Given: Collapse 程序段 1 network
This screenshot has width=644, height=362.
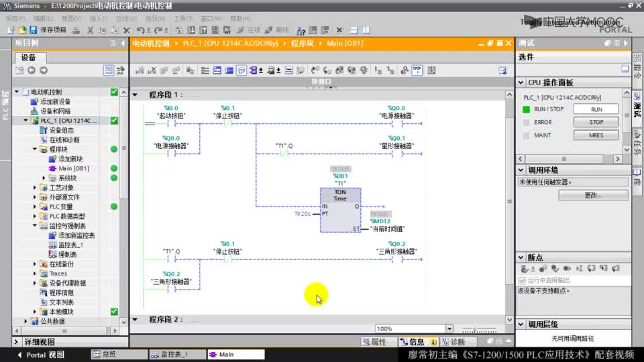Looking at the screenshot, I should click(x=135, y=95).
